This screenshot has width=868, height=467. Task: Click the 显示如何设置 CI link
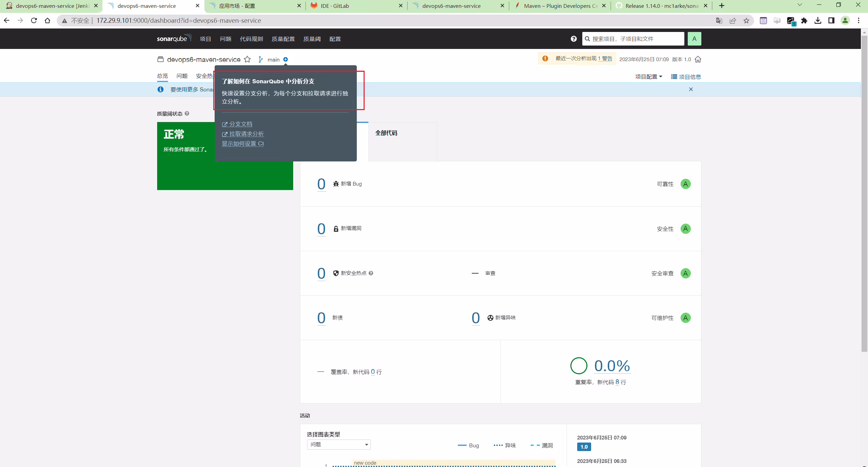243,144
